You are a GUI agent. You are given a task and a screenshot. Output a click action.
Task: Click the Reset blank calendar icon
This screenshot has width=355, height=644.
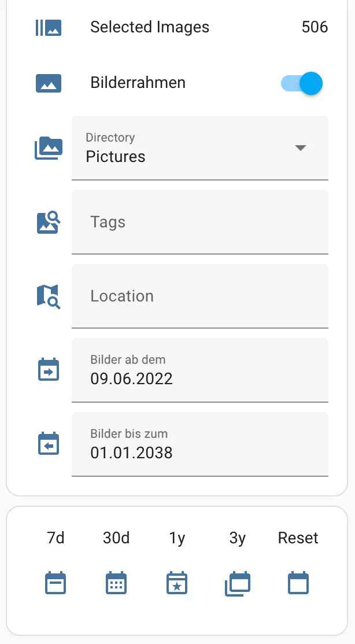298,583
